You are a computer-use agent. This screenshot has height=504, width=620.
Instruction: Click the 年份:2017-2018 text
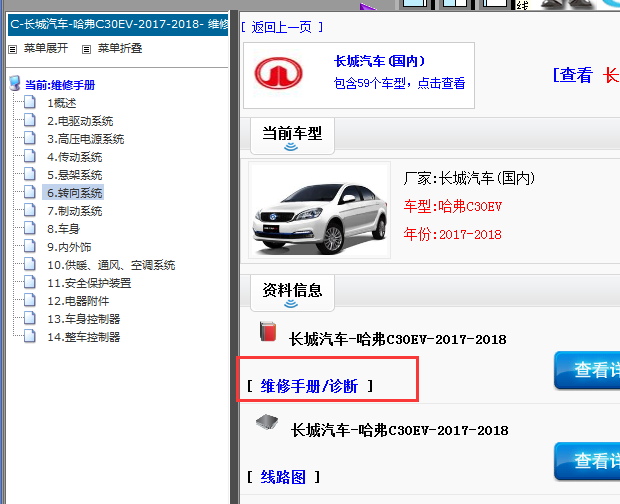453,234
